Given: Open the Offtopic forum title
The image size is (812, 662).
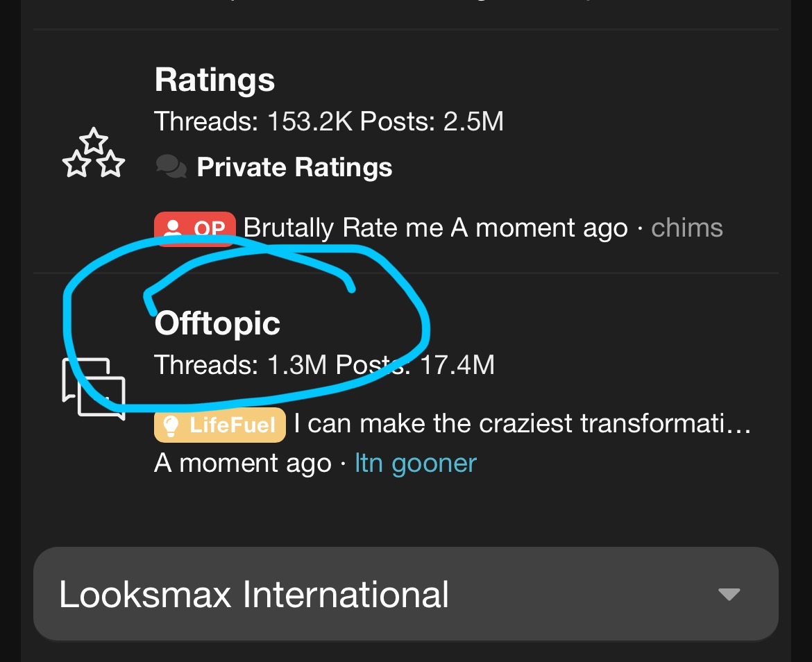Looking at the screenshot, I should 217,323.
